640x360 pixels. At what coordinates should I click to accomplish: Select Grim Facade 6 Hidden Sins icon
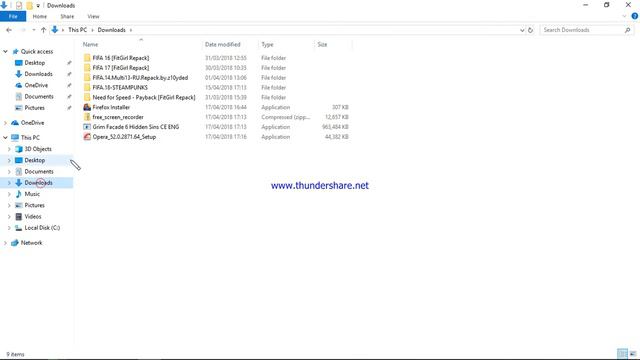[87, 127]
